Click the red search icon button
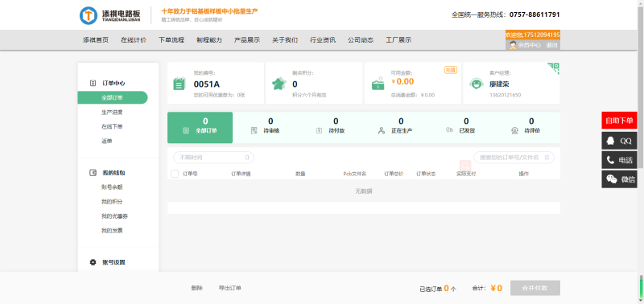 [465, 166]
